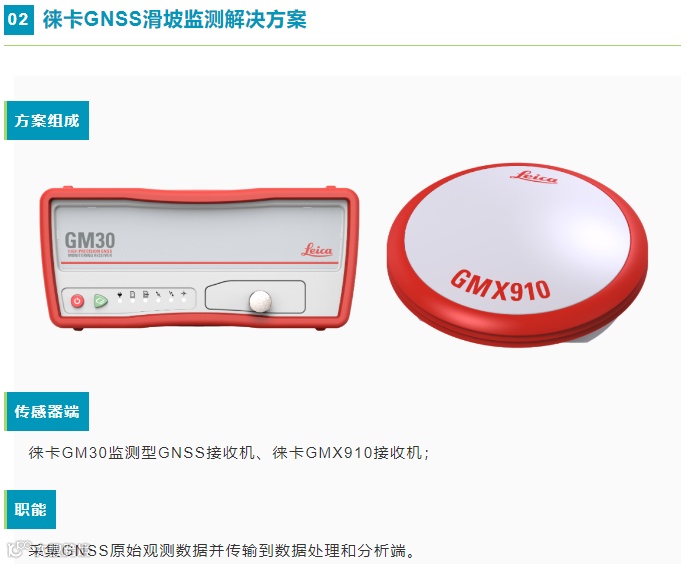The height and width of the screenshot is (564, 687).
Task: Select the 职能 section tag
Action: coord(30,509)
